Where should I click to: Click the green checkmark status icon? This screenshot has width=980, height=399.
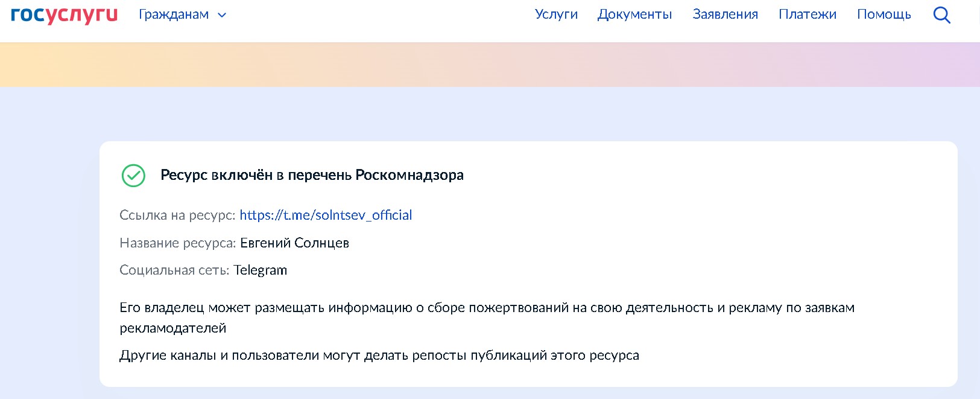coord(133,176)
